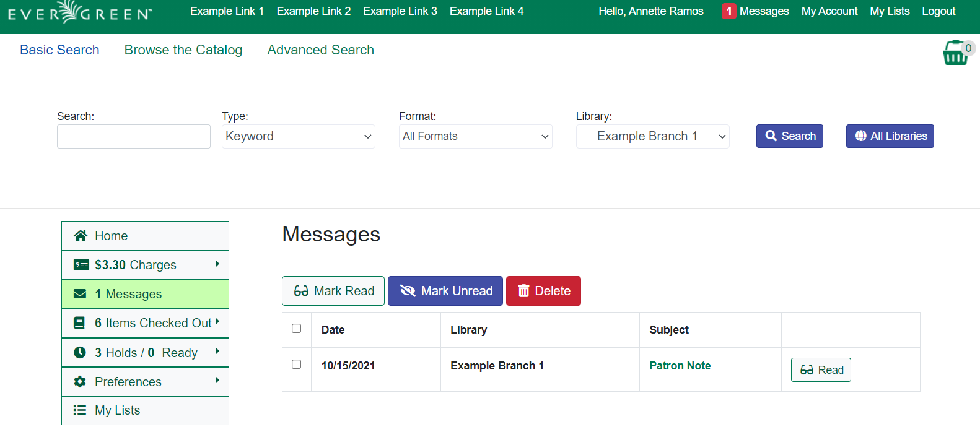Click the blue Search button

(x=790, y=136)
